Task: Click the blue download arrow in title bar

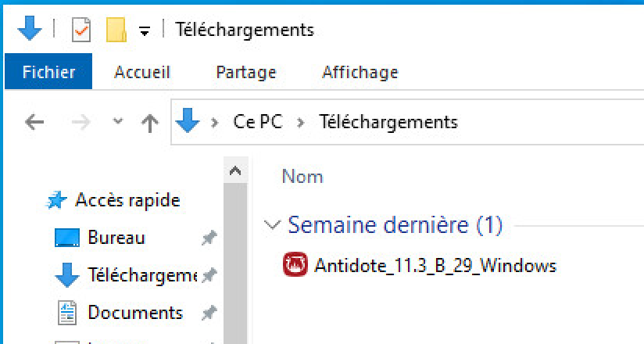Action: pyautogui.click(x=30, y=28)
